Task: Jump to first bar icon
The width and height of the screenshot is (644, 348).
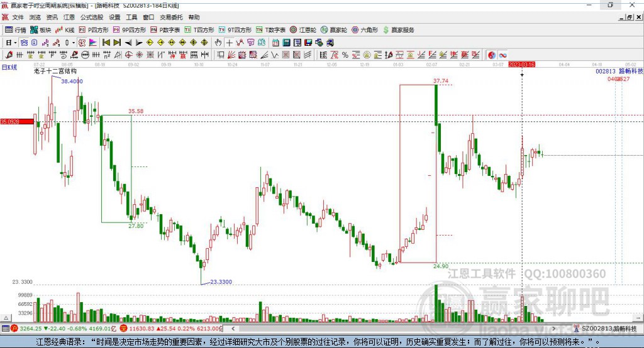Action: [x=106, y=43]
